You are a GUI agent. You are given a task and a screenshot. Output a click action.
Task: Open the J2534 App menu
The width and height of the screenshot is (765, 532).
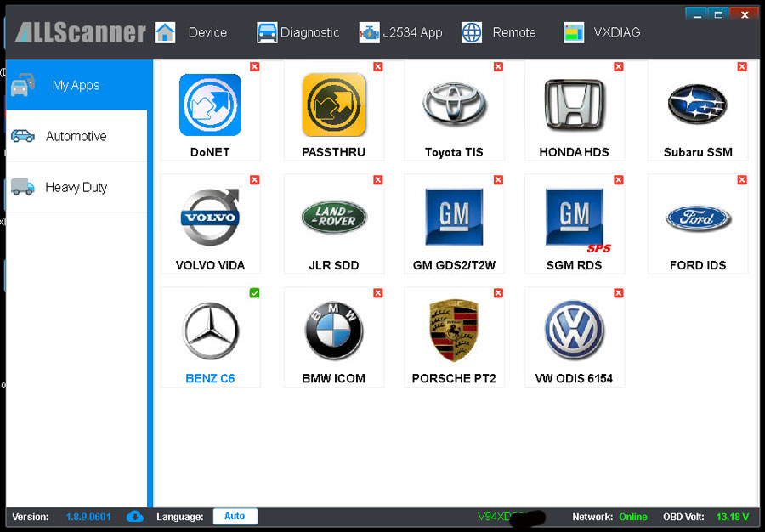pyautogui.click(x=413, y=32)
